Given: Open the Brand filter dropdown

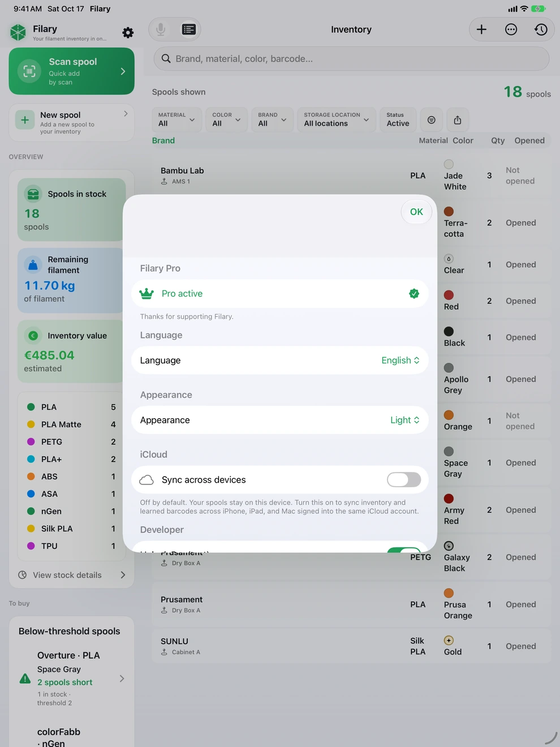Looking at the screenshot, I should [x=272, y=119].
